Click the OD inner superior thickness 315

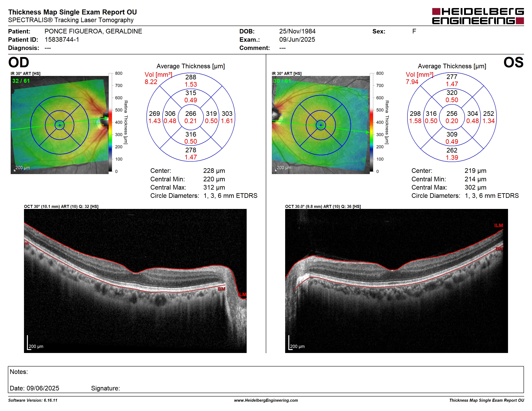(191, 93)
